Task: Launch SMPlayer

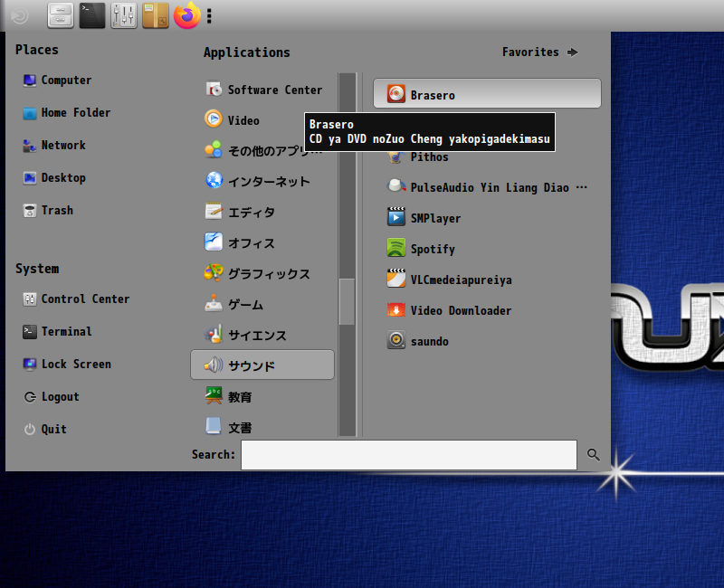Action: click(x=487, y=218)
